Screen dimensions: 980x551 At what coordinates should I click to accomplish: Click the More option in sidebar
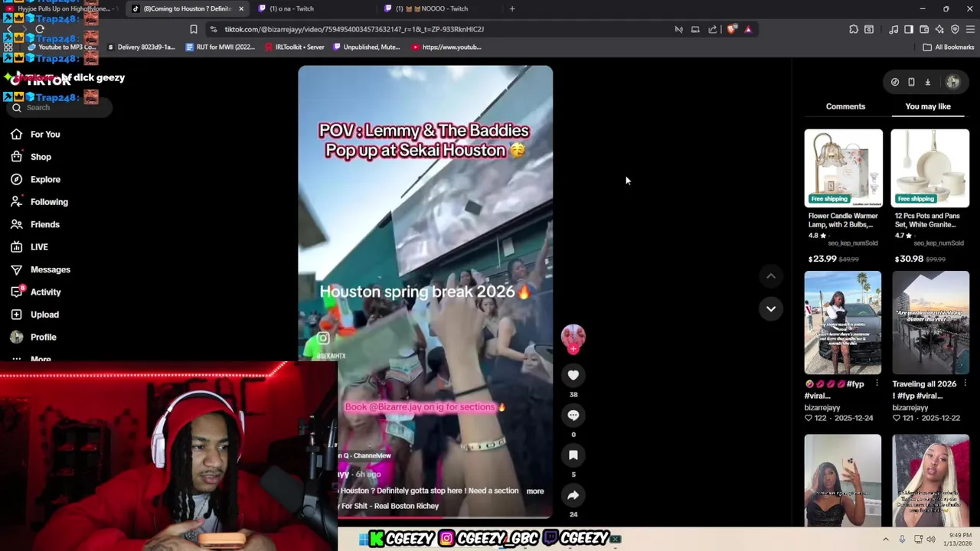(x=41, y=358)
